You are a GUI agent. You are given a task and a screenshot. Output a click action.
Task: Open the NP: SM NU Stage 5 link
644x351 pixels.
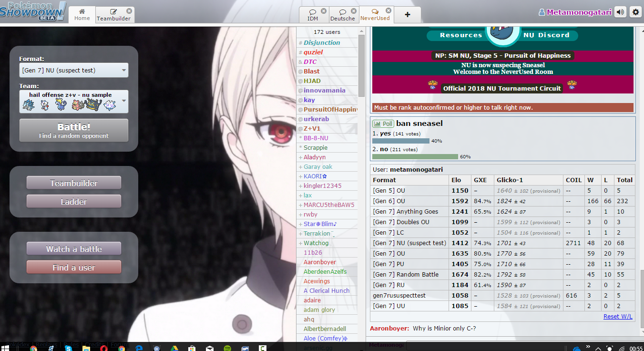tap(503, 56)
